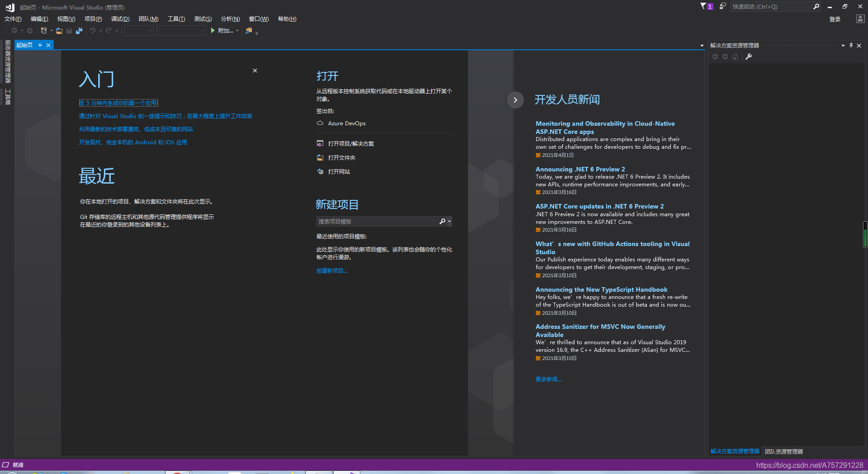The image size is (868, 474).
Task: Toggle pin on the 起始页 tab
Action: pyautogui.click(x=40, y=45)
